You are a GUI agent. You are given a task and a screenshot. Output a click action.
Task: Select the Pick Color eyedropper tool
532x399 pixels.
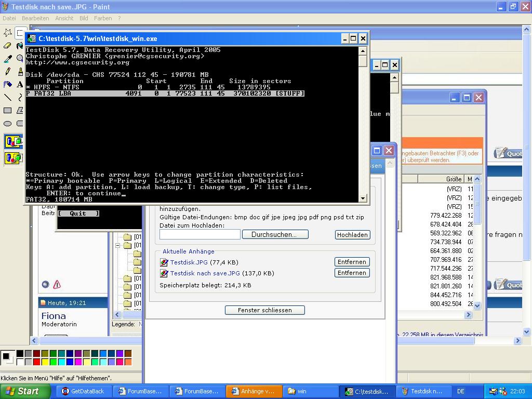(7, 59)
